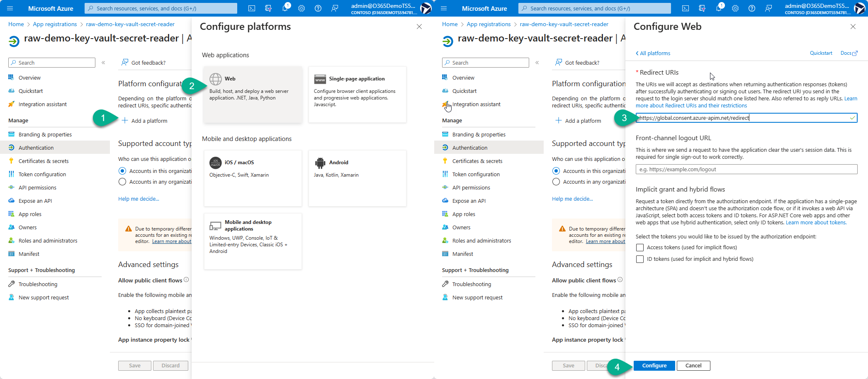Click the Docs external-link icon in Configure Web

[855, 53]
